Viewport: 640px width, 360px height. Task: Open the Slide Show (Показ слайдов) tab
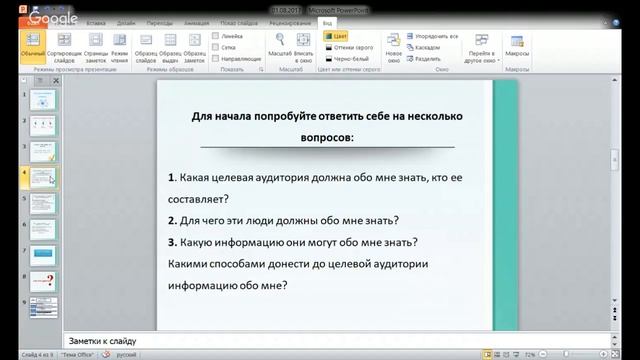pos(239,23)
